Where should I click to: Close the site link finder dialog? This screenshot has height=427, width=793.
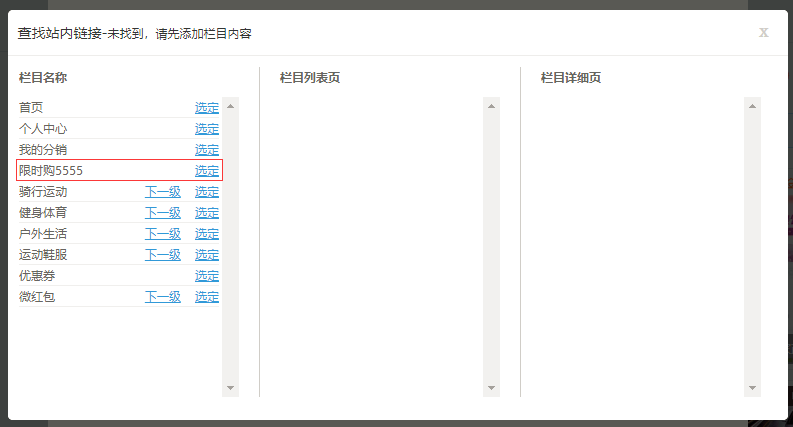pyautogui.click(x=764, y=32)
